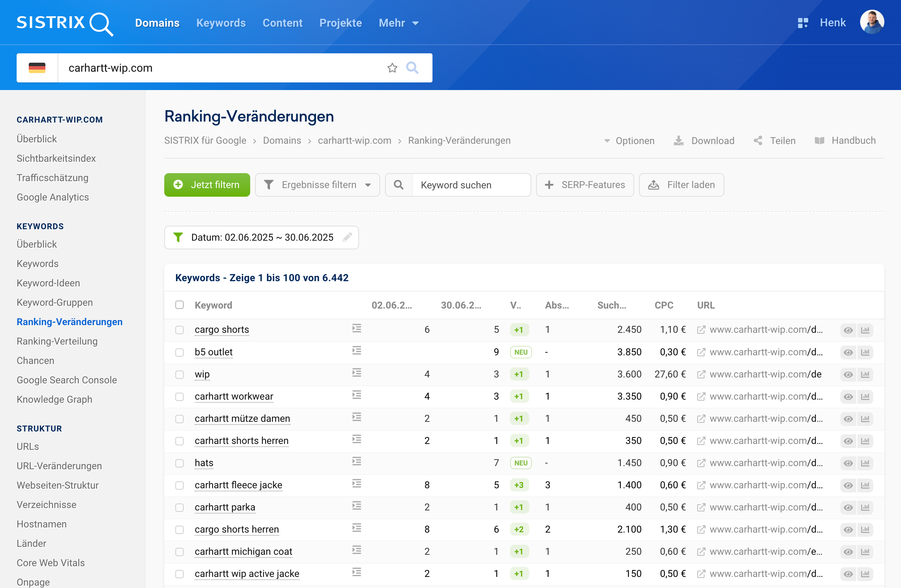Open the Ergebnisse filtern dropdown
Viewport: 901px width, 588px height.
click(317, 185)
